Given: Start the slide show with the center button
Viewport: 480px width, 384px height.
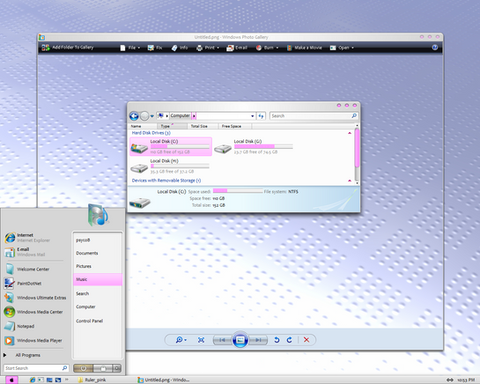Looking at the screenshot, I should 240,340.
